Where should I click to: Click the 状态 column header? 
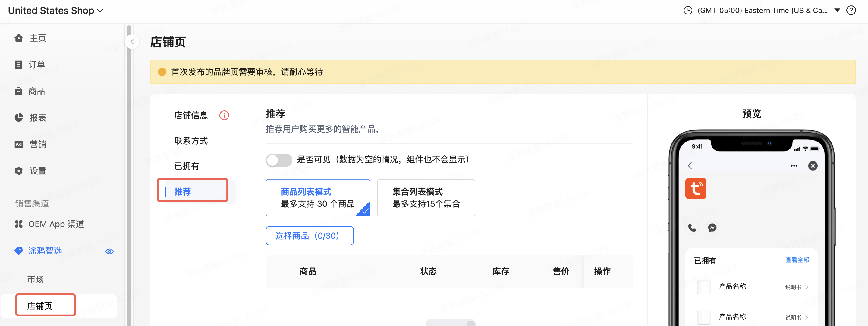tap(429, 271)
